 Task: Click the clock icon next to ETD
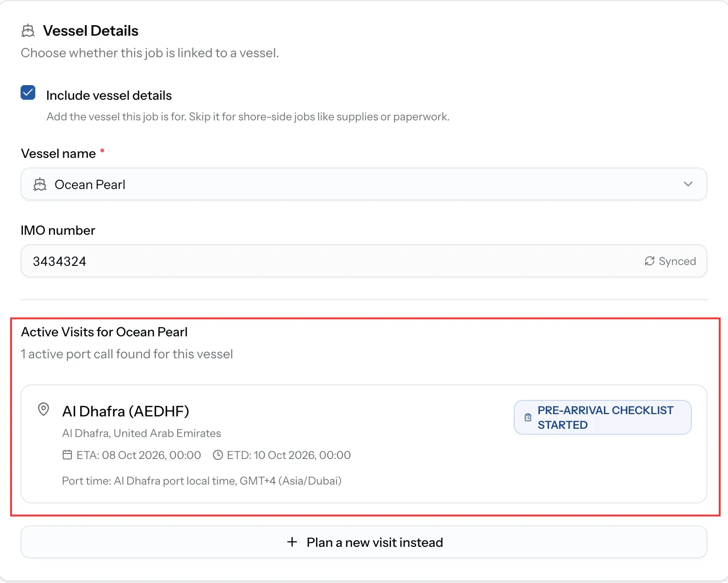pos(218,455)
